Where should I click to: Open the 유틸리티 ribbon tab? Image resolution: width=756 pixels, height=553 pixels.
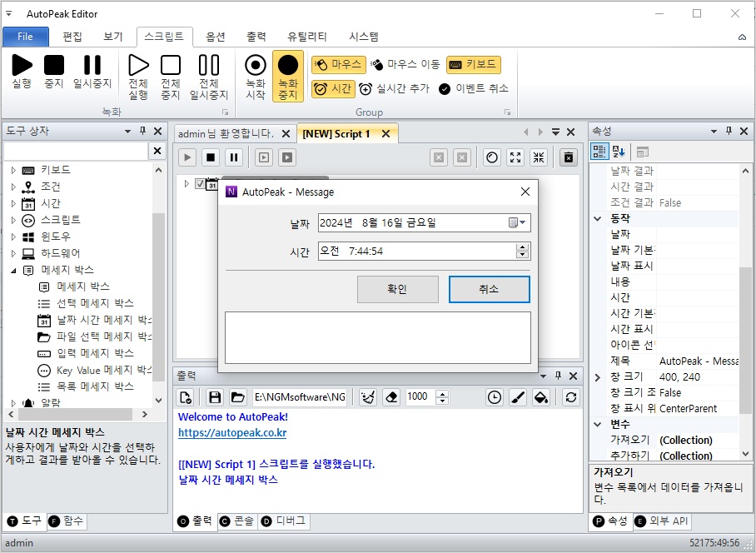tap(307, 37)
